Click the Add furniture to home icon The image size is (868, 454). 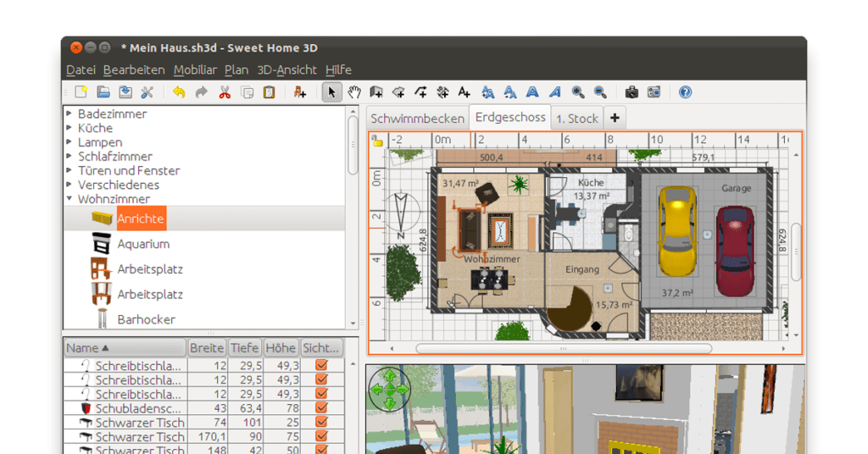[299, 91]
